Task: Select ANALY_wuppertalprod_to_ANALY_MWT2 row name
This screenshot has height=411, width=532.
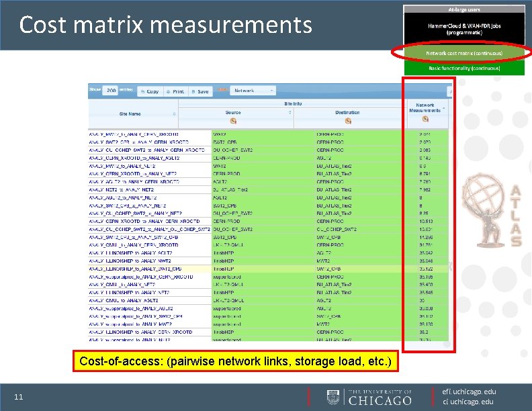Action: pyautogui.click(x=130, y=324)
